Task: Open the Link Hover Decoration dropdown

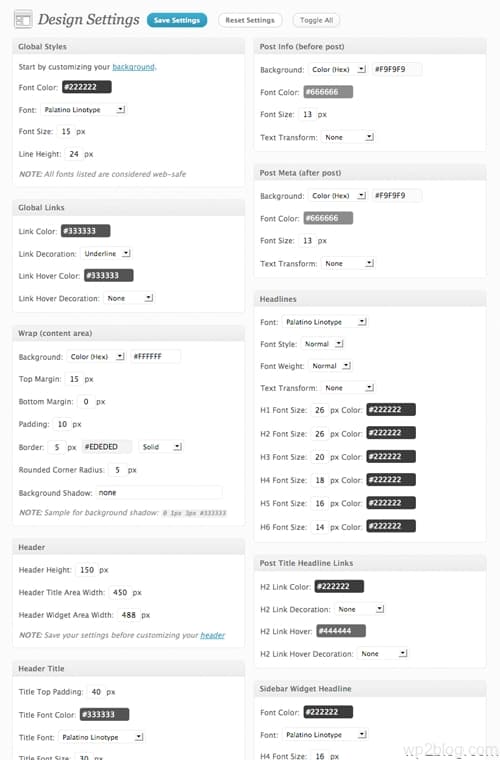Action: (x=129, y=299)
